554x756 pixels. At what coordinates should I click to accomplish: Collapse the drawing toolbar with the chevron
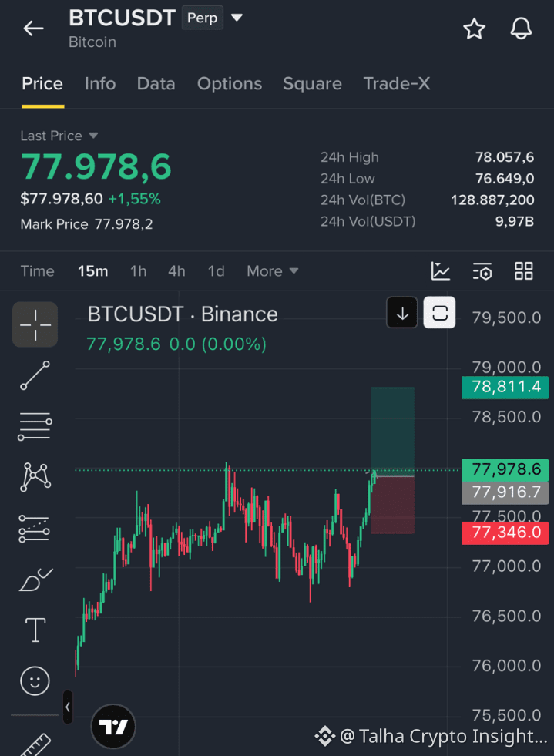click(x=68, y=707)
